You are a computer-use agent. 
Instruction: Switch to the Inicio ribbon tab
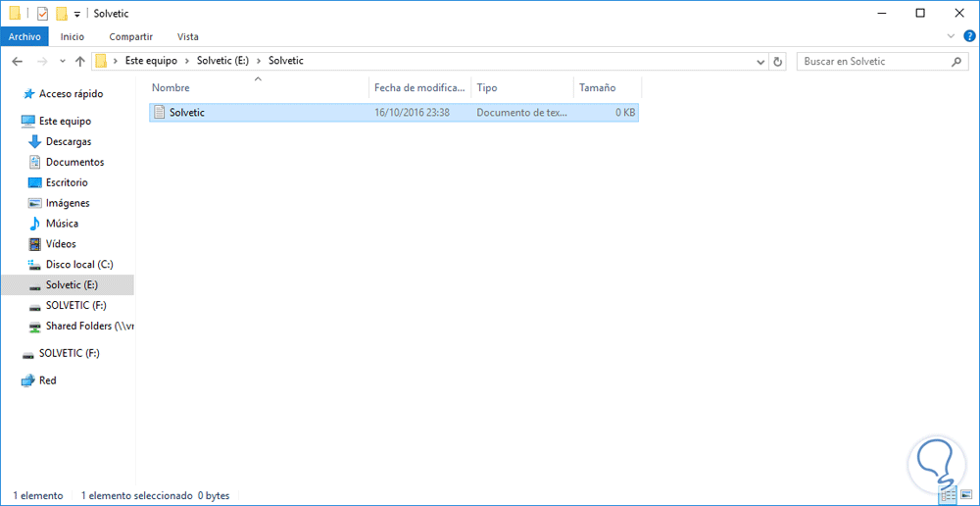click(x=72, y=37)
